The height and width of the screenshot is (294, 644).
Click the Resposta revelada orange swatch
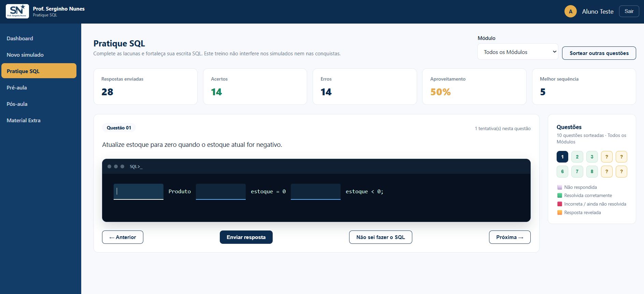click(560, 212)
